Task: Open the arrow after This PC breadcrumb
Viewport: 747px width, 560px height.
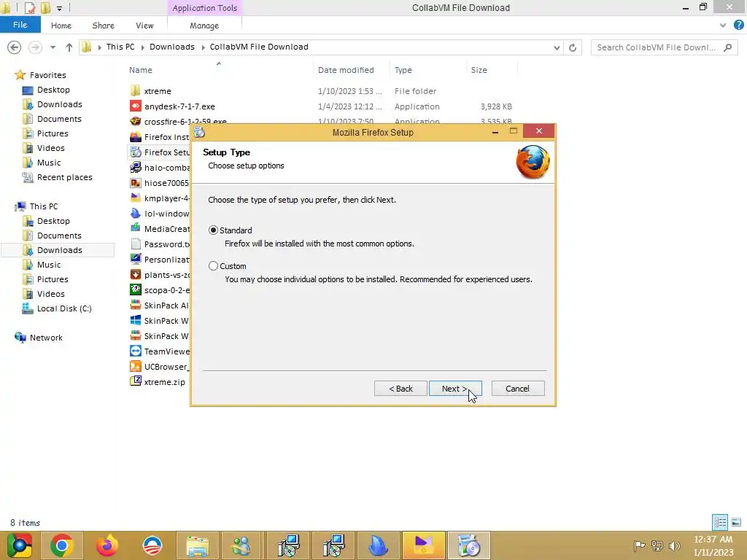Action: pyautogui.click(x=142, y=47)
